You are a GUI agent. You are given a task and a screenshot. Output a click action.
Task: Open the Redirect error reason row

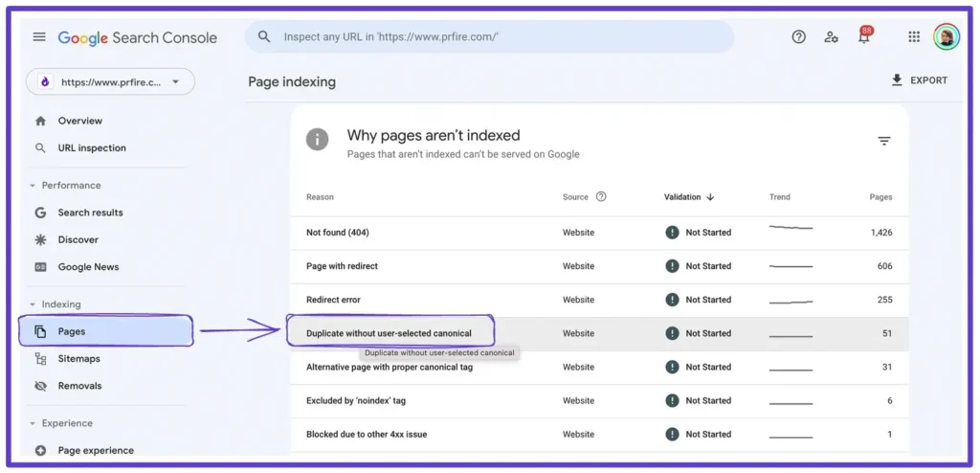point(599,301)
